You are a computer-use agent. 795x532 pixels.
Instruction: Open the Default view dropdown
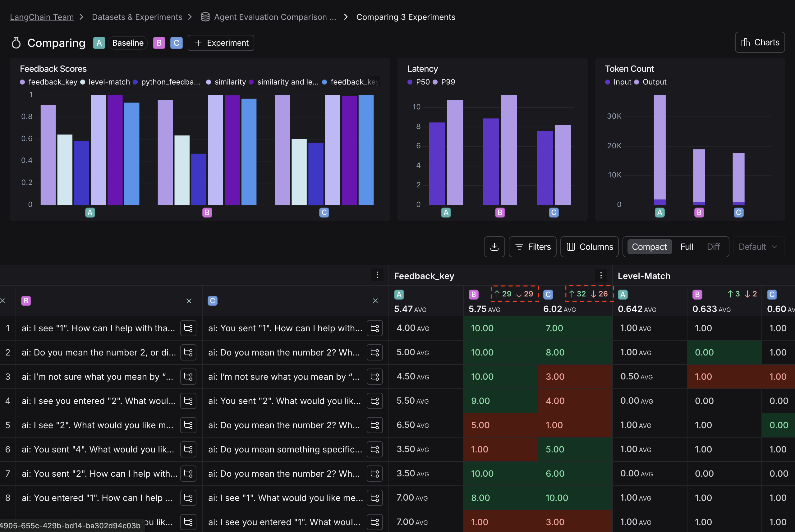coord(758,247)
